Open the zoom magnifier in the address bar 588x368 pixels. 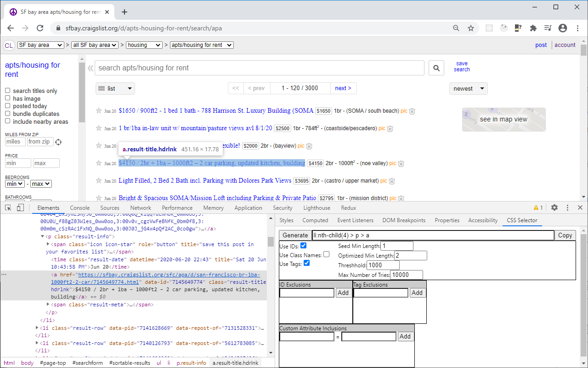point(456,28)
